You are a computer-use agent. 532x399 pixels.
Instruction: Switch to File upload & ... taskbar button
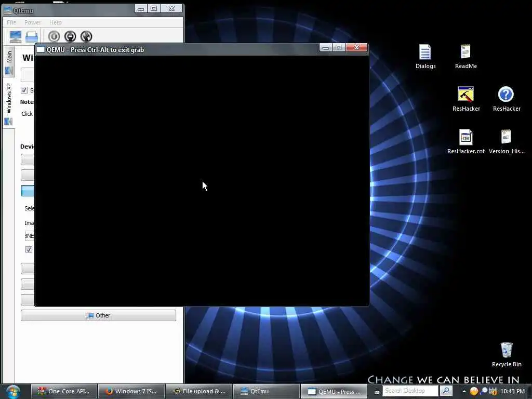tap(199, 391)
